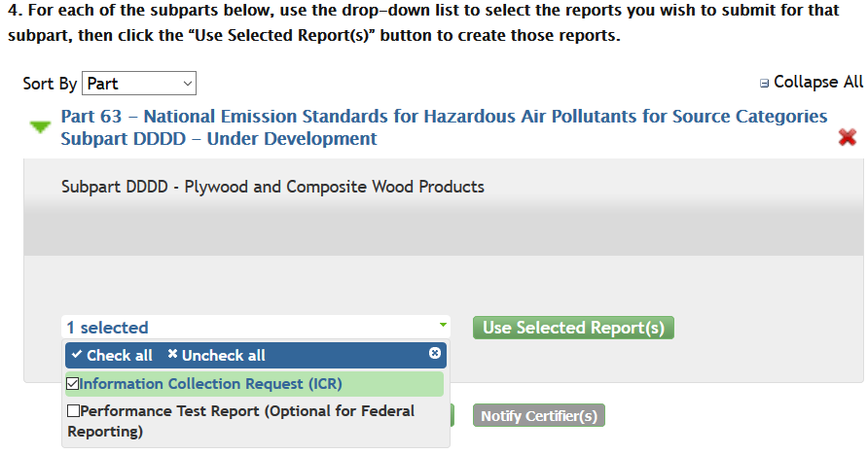The width and height of the screenshot is (868, 455).
Task: Remove Subpart DDDD with red X icon
Action: point(847,138)
